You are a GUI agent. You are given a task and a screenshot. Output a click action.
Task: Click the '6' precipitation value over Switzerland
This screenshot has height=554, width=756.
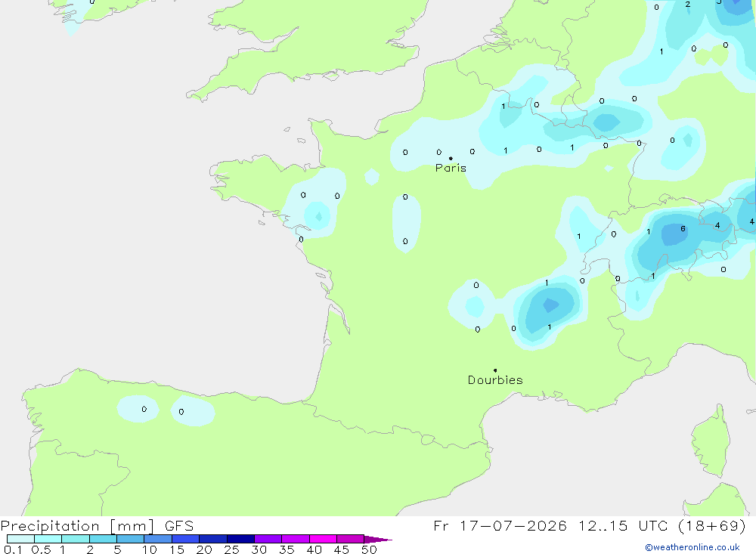coord(683,228)
